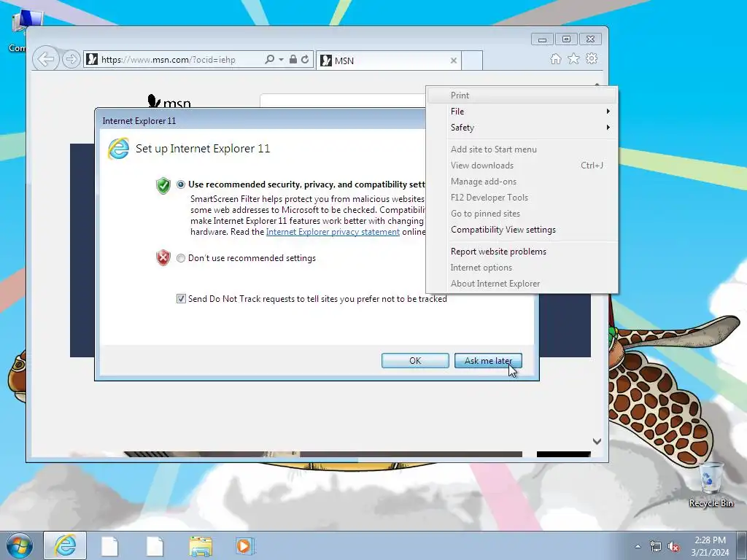
Task: Click the Show desktop button
Action: 742,546
